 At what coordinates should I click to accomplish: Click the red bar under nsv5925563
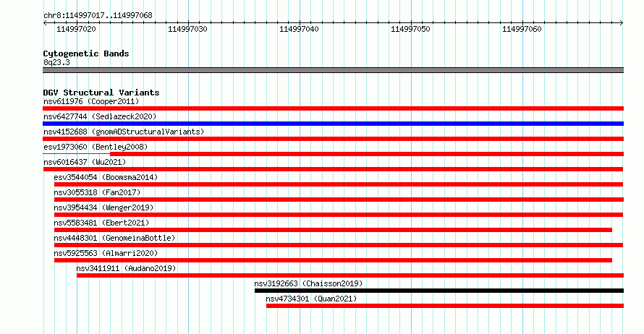tap(333, 260)
